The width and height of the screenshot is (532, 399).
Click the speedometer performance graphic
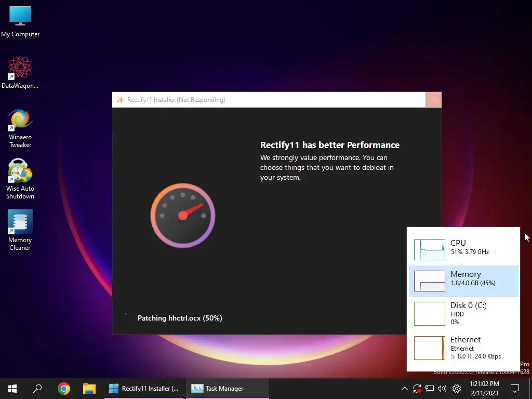[x=183, y=216]
